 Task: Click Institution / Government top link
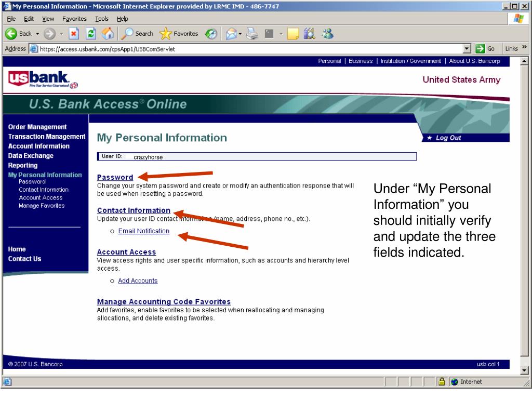click(410, 61)
